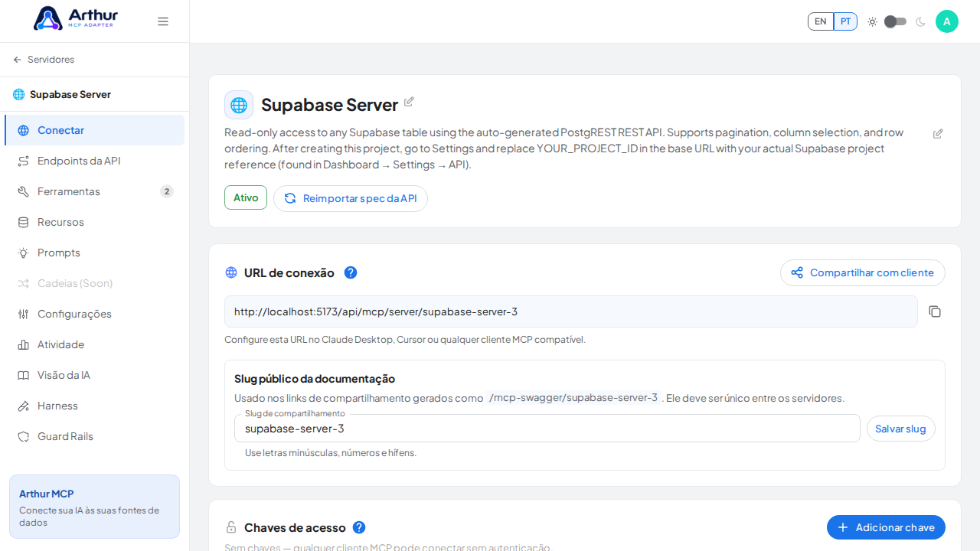The image size is (980, 551).
Task: Switch language to PT
Action: pyautogui.click(x=845, y=21)
